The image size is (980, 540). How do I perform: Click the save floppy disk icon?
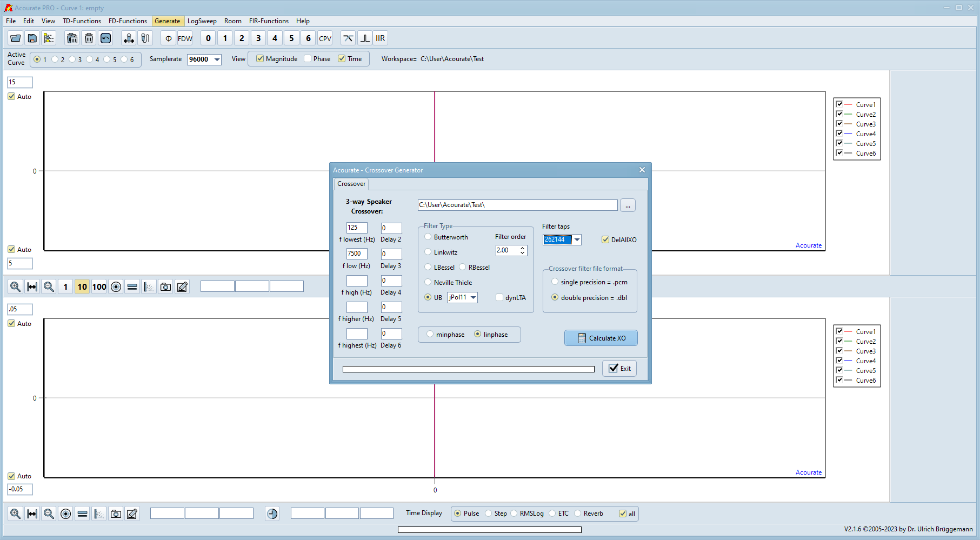point(32,38)
